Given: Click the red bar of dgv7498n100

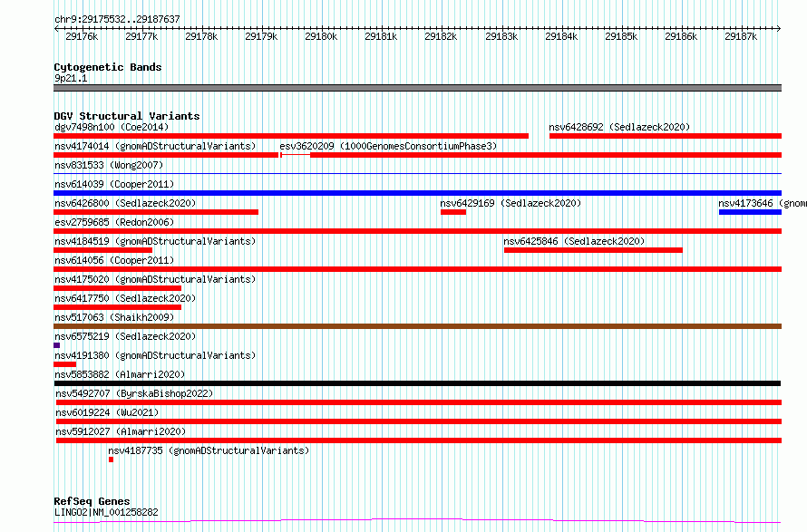Looking at the screenshot, I should point(291,136).
